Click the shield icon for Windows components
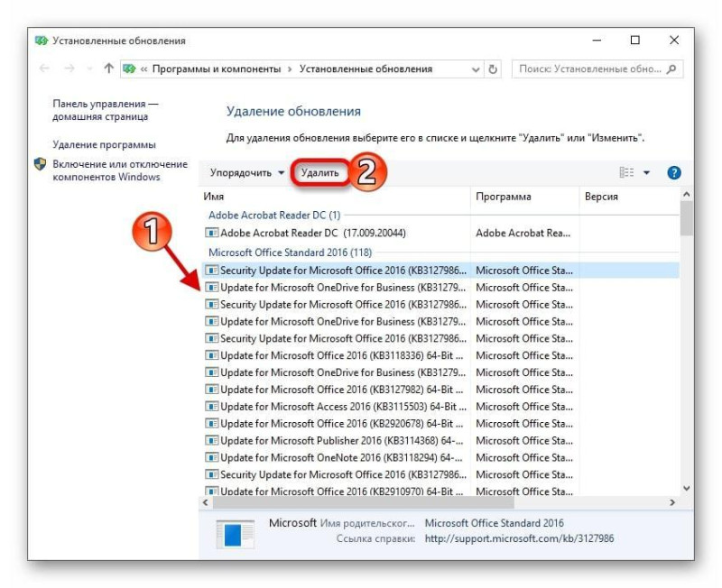 click(x=41, y=164)
